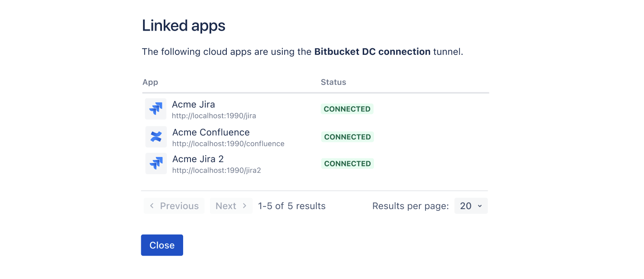This screenshot has width=644, height=279.
Task: Click the http://localhost:1990/confluence URL
Action: tap(228, 144)
